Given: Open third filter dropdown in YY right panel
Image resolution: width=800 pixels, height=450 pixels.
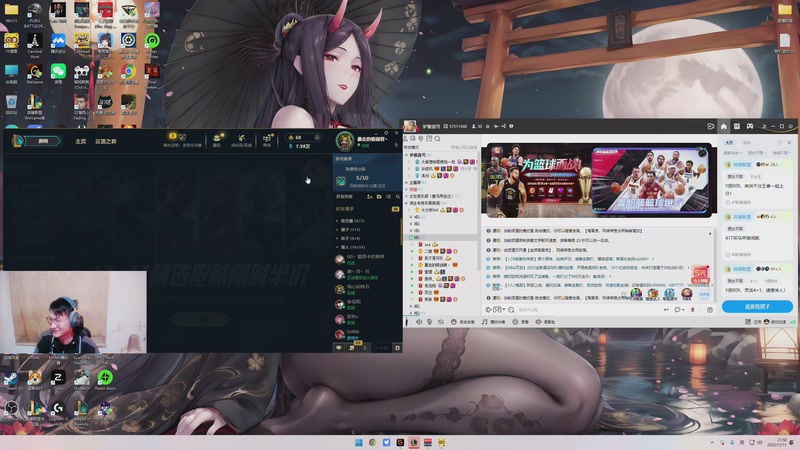Looking at the screenshot, I should coord(781,153).
